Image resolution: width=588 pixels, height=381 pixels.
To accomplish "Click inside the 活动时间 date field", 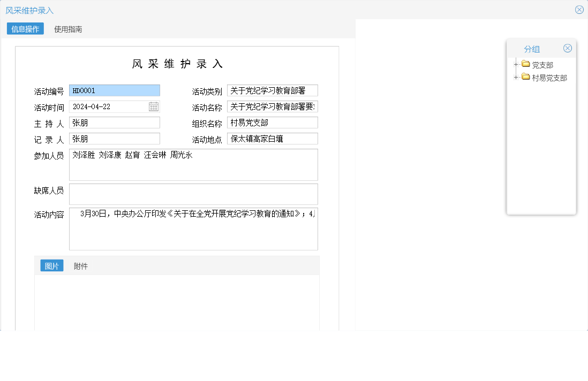I will click(110, 106).
